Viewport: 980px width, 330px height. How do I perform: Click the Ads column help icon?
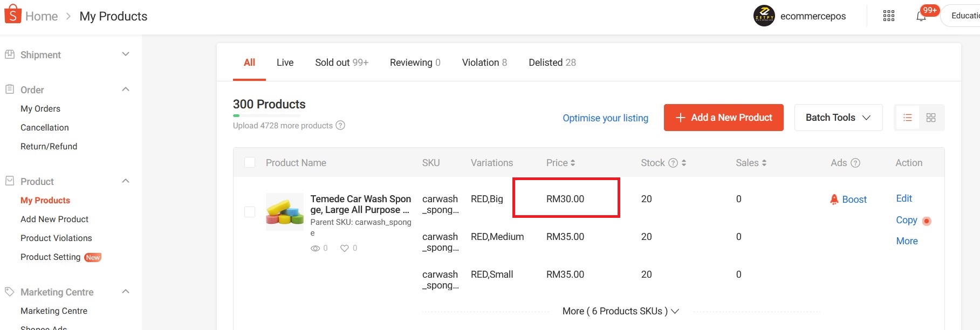(855, 163)
